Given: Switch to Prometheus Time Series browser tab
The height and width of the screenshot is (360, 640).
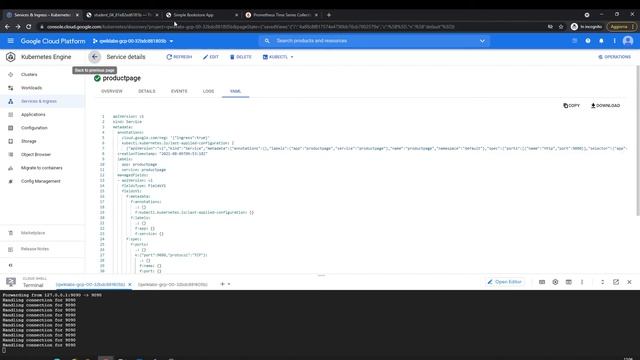Looking at the screenshot, I should pos(281,15).
